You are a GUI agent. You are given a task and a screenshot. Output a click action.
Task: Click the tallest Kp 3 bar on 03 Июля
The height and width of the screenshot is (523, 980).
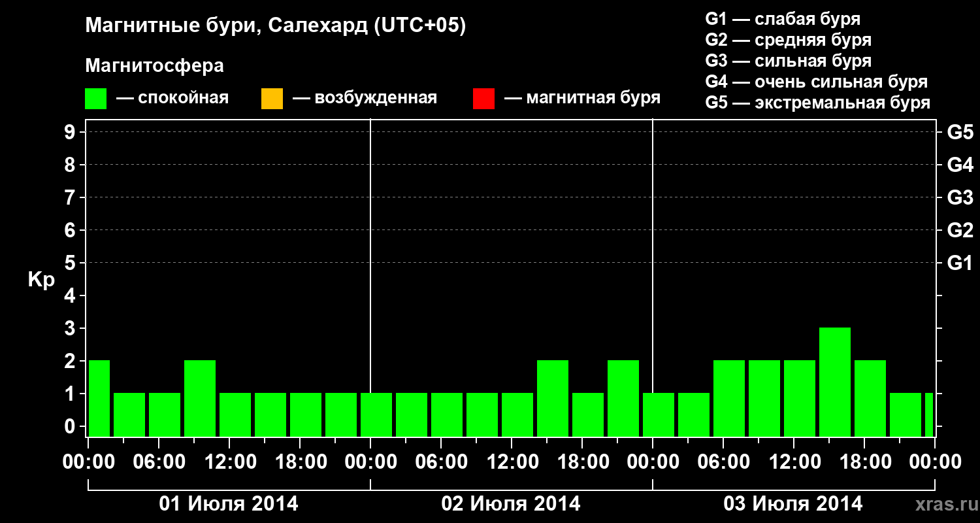click(835, 382)
